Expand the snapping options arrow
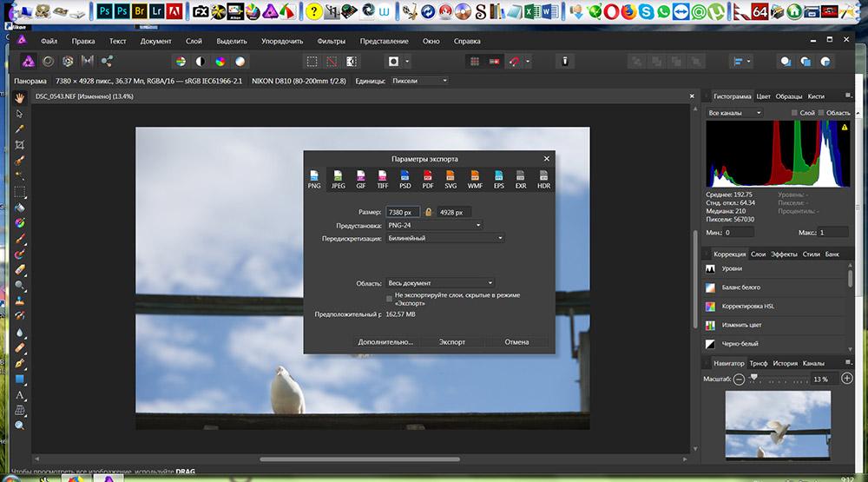 point(528,62)
